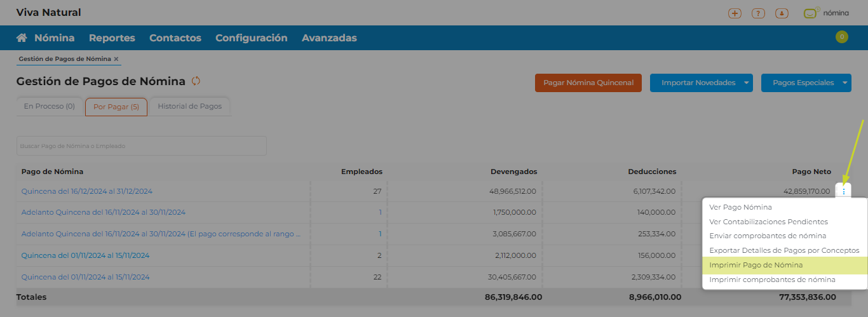Viewport: 868px width, 317px height.
Task: Close the Gestión de Pagos de Nómina tab
Action: click(116, 58)
